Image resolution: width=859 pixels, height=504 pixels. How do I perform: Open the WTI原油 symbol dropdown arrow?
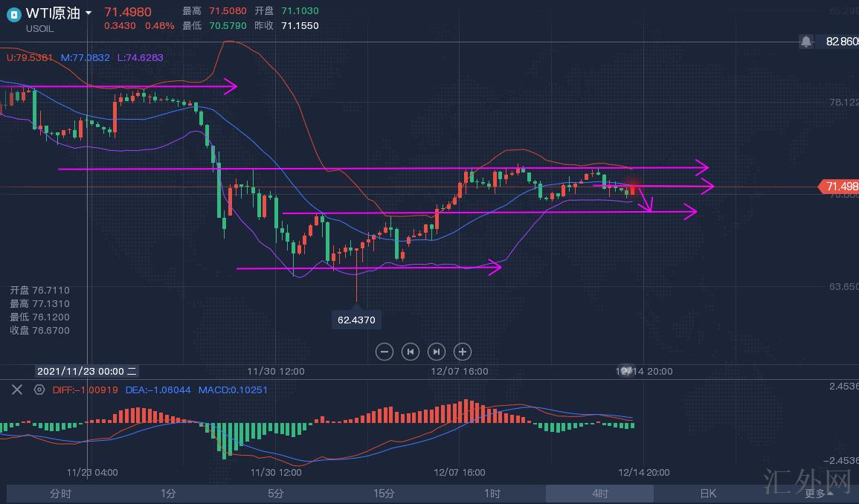tap(89, 13)
